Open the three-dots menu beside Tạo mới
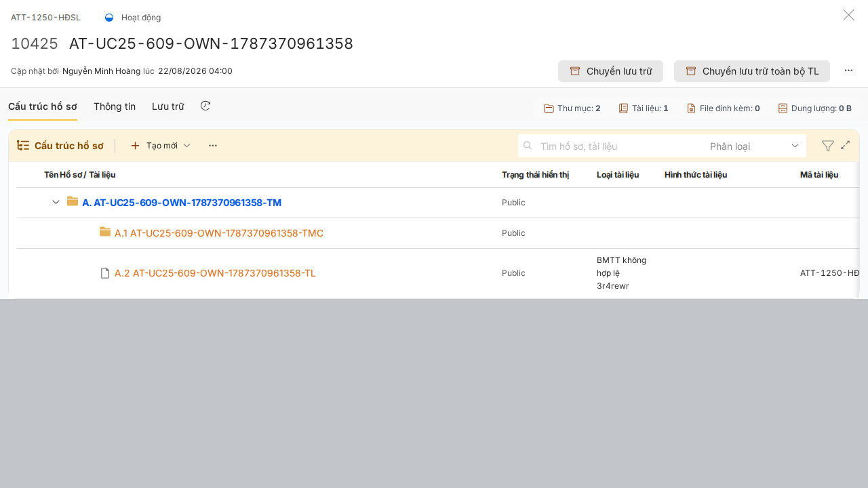The width and height of the screenshot is (868, 488). (213, 146)
